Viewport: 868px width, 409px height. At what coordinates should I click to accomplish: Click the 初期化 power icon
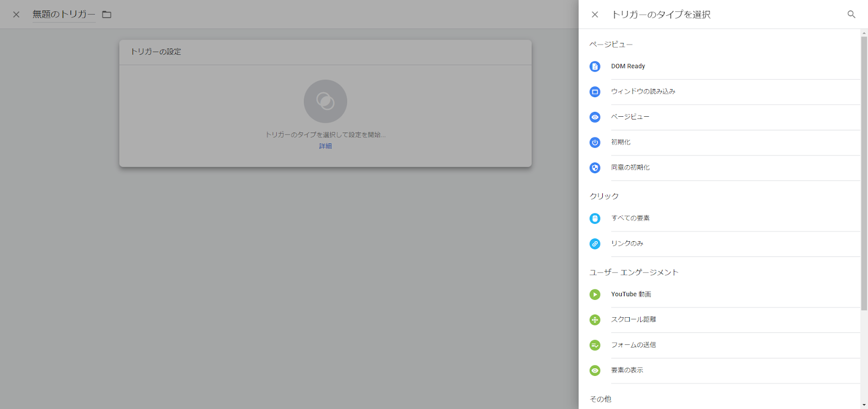pyautogui.click(x=595, y=142)
